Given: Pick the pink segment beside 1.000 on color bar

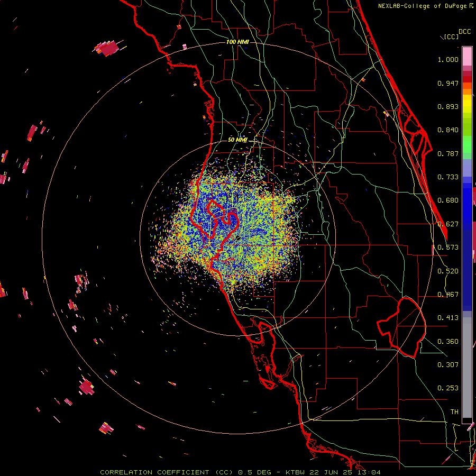Looking at the screenshot, I should click(x=467, y=57).
